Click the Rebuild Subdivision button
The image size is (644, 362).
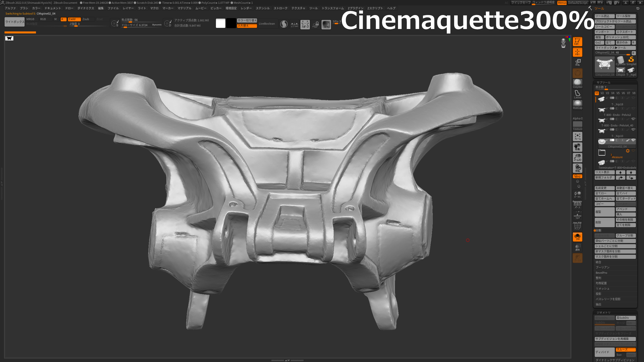pyautogui.click(x=615, y=339)
